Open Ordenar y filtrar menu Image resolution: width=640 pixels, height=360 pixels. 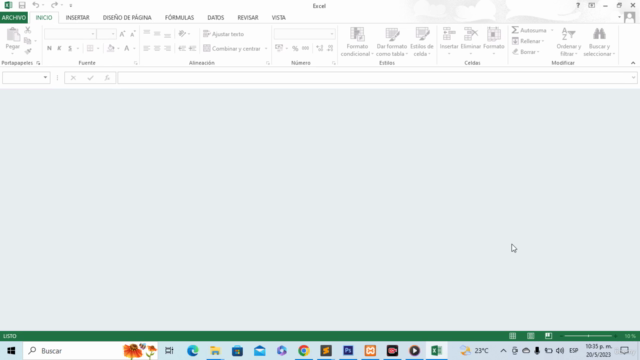[x=569, y=42]
